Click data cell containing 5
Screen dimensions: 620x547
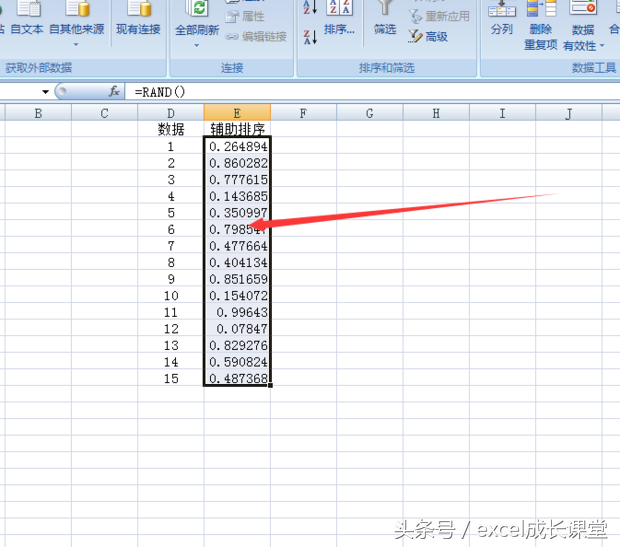171,213
